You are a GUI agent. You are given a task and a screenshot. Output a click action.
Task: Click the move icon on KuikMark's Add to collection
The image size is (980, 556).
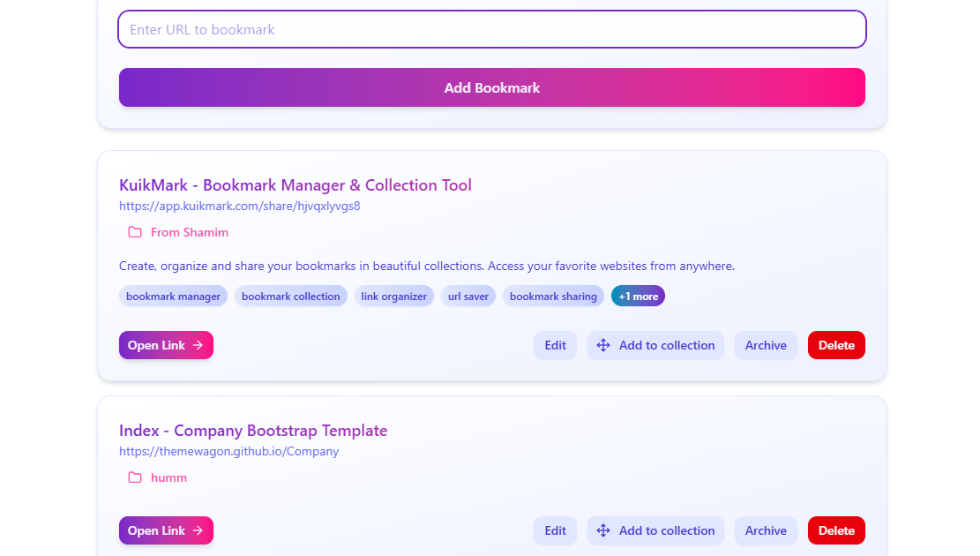pos(603,345)
